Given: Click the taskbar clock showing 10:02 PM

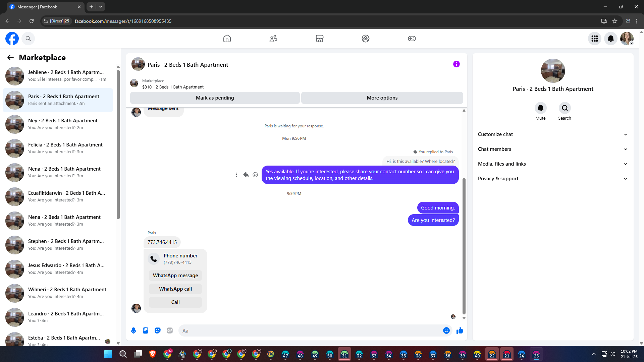Looking at the screenshot, I should pos(629,354).
